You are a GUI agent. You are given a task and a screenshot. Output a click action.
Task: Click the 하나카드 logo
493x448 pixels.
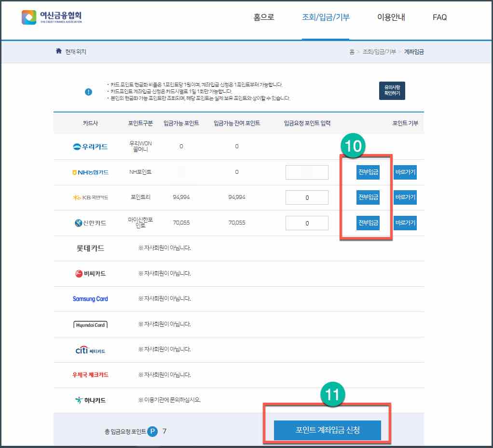point(90,400)
